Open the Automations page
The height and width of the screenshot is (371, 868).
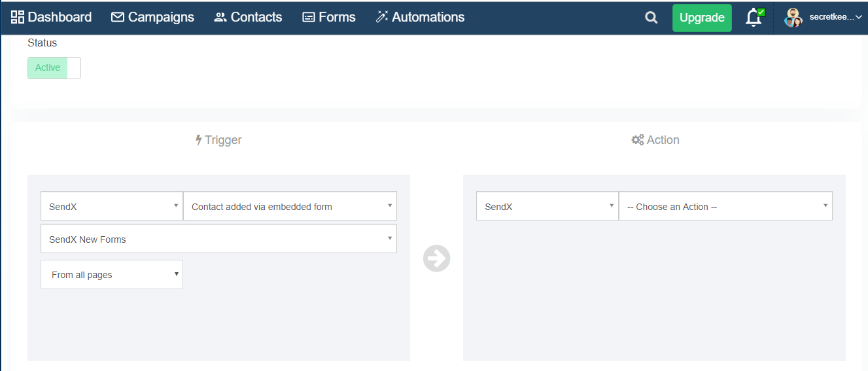point(420,17)
